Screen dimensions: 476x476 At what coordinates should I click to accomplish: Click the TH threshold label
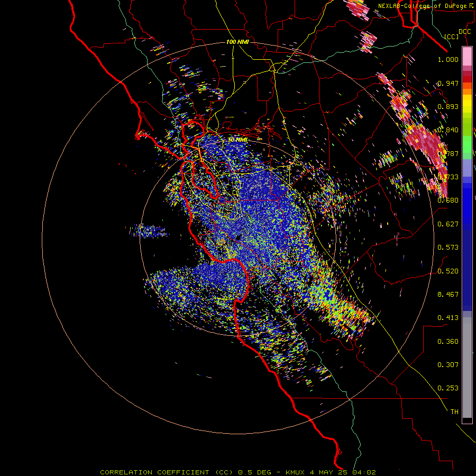coord(454,412)
